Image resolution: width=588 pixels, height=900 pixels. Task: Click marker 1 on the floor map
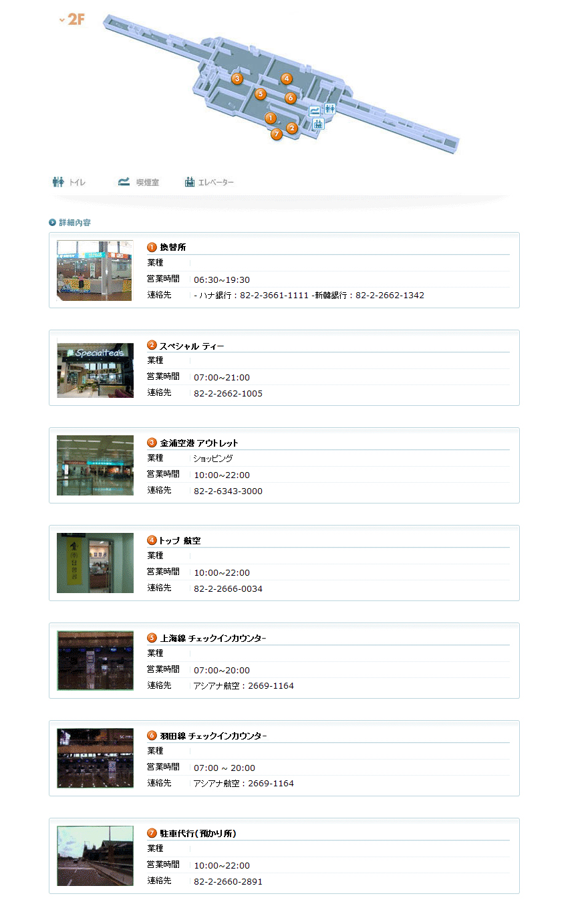[270, 118]
